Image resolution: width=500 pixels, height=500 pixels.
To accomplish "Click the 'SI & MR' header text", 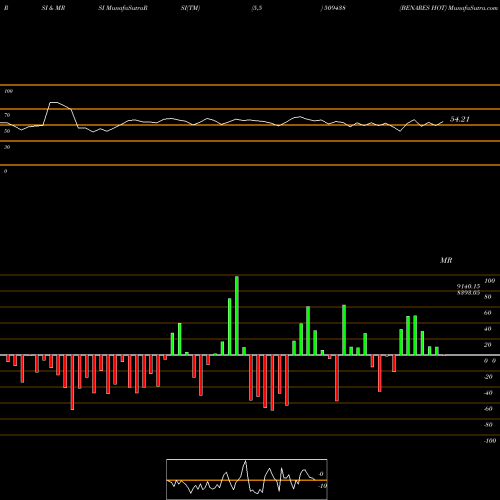I will click(x=53, y=8).
